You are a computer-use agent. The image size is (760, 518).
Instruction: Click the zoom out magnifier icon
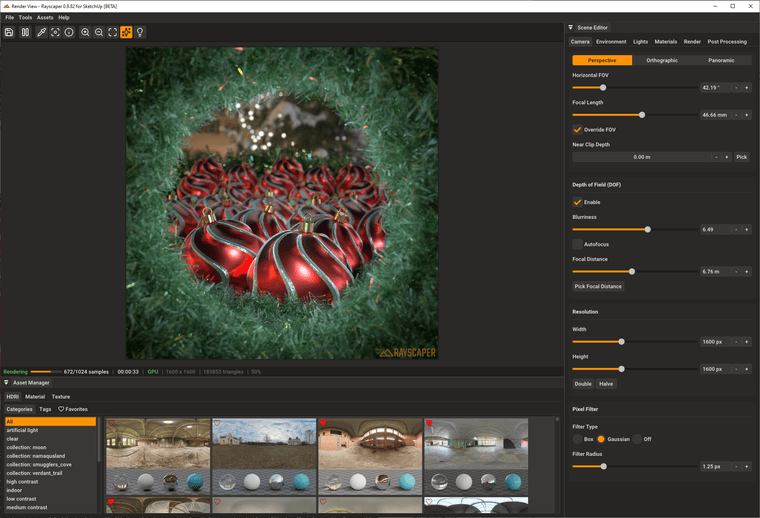99,32
